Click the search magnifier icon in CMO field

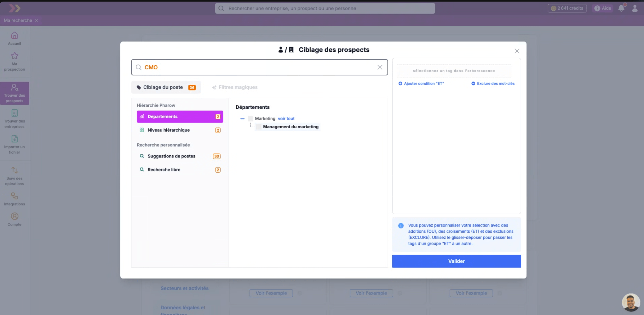138,67
